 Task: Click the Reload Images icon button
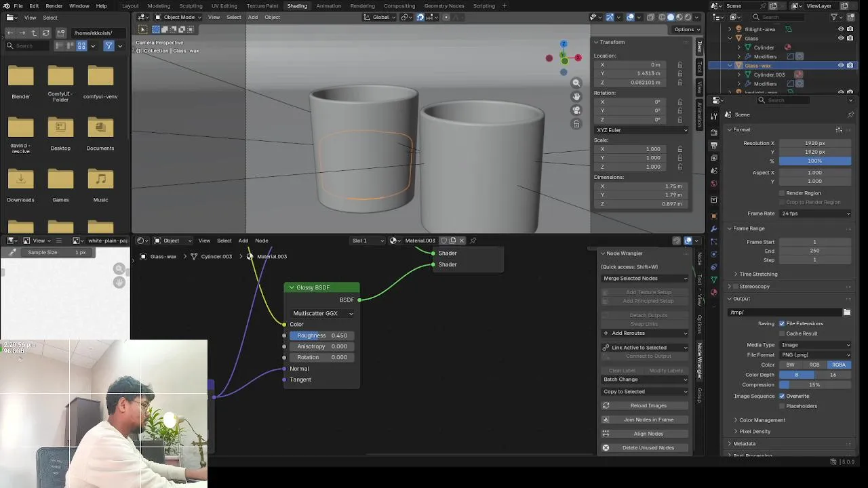coord(606,405)
